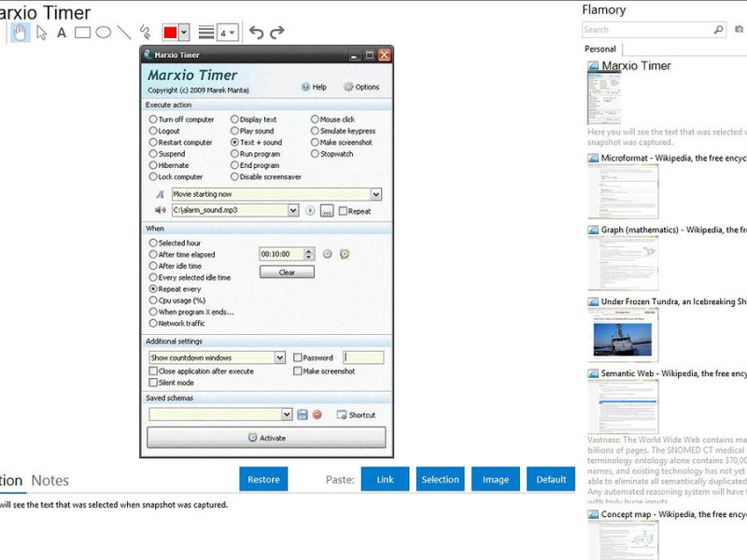Paste as Selection button
The width and height of the screenshot is (747, 560).
(440, 479)
